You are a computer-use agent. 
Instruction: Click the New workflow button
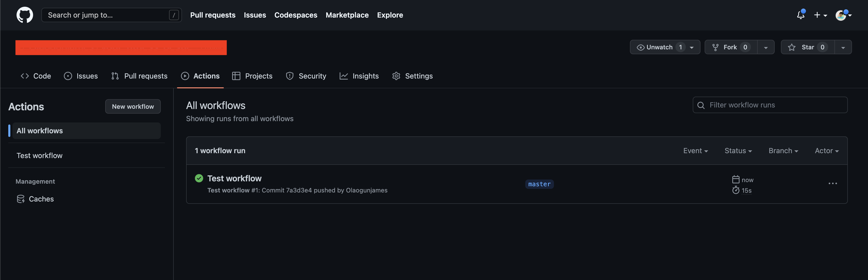tap(133, 106)
